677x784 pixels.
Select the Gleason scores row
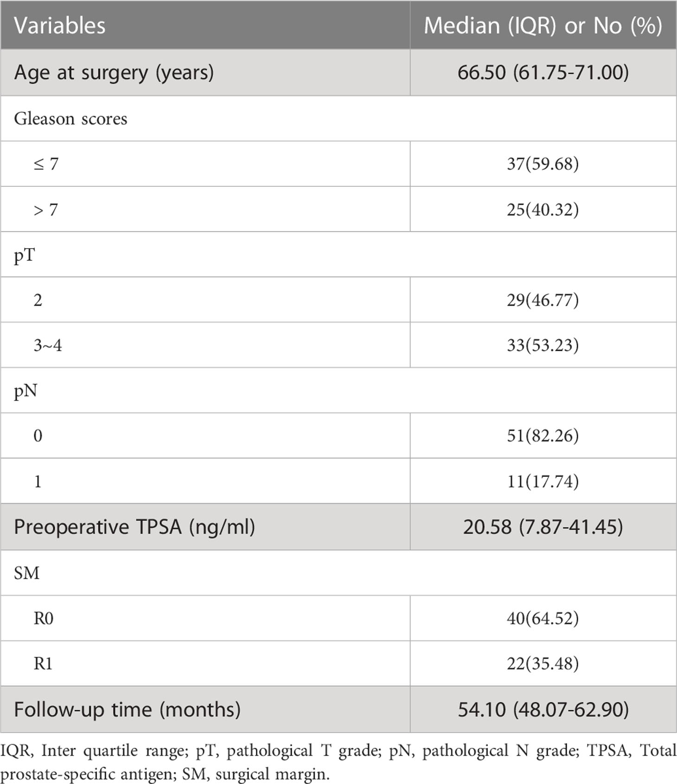coord(338,119)
